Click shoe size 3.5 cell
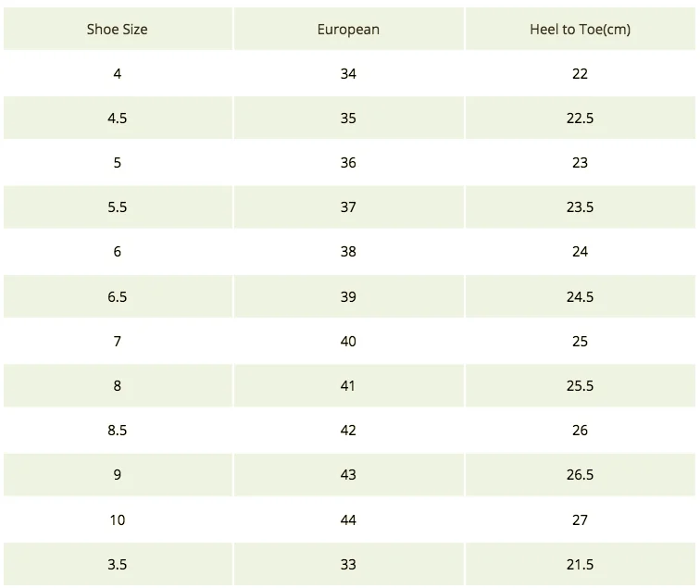The height and width of the screenshot is (588, 700). click(x=118, y=564)
